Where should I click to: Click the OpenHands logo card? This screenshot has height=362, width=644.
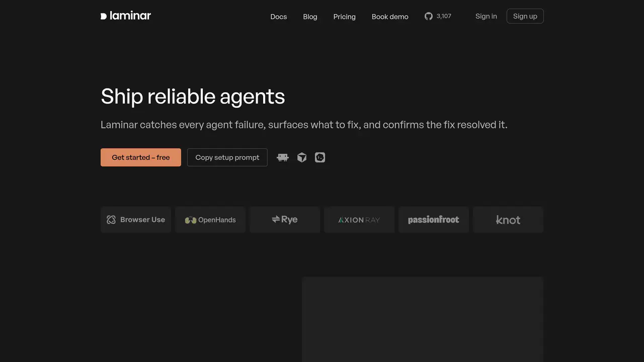(x=210, y=220)
